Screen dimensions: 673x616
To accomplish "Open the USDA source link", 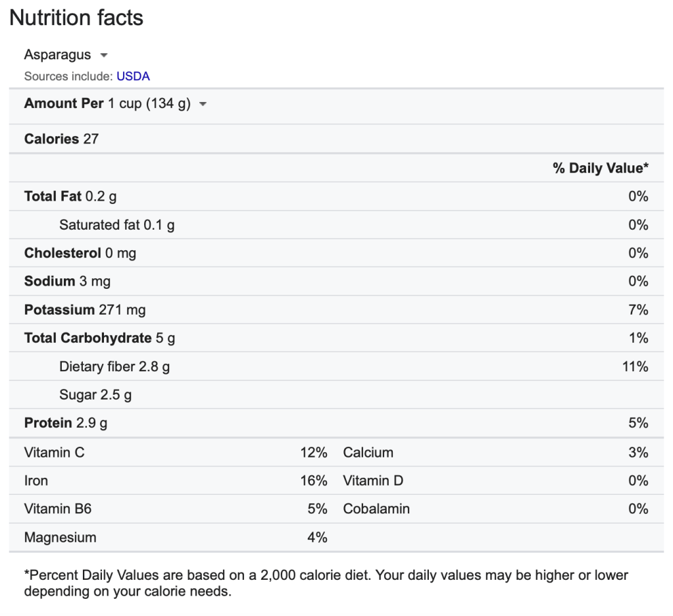I will pos(133,76).
